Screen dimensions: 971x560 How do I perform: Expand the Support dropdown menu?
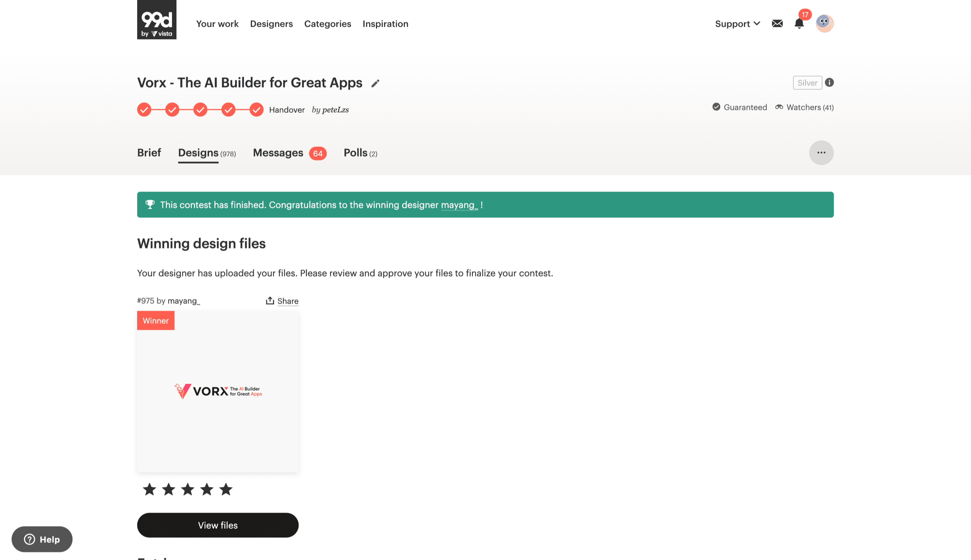(x=738, y=23)
